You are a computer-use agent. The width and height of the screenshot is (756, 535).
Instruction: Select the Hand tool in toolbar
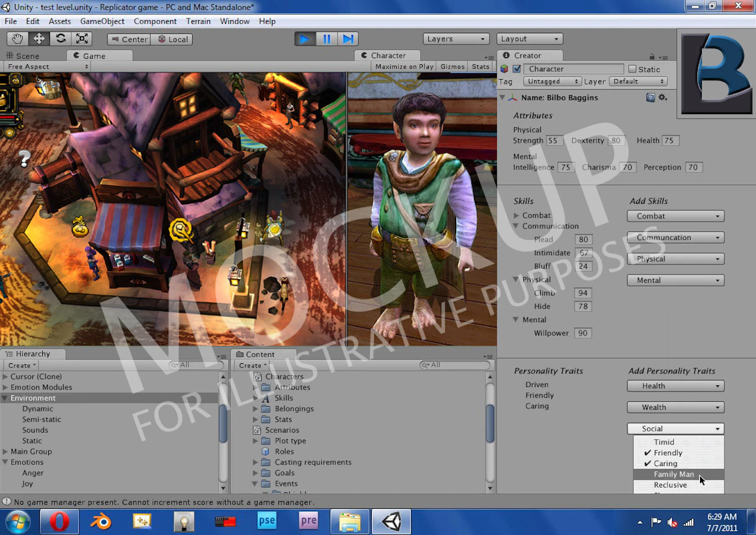click(18, 39)
